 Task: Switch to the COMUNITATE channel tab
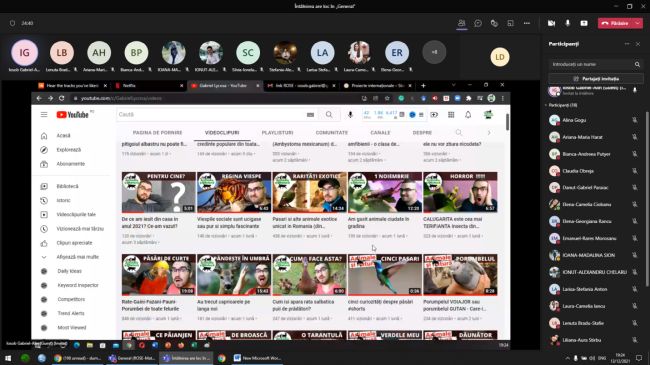(332, 133)
